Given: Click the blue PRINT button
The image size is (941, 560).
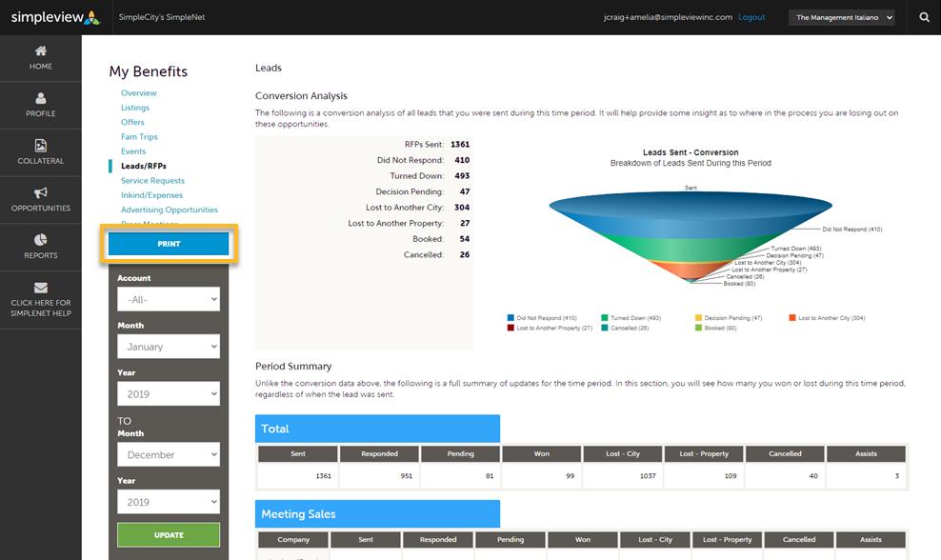Looking at the screenshot, I should pos(169,244).
